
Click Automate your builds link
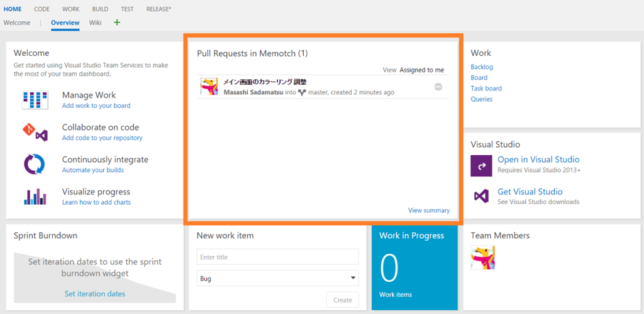point(93,170)
